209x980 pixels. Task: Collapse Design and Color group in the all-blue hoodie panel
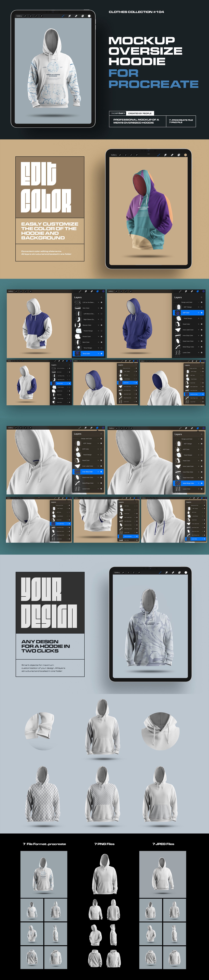click(x=198, y=302)
